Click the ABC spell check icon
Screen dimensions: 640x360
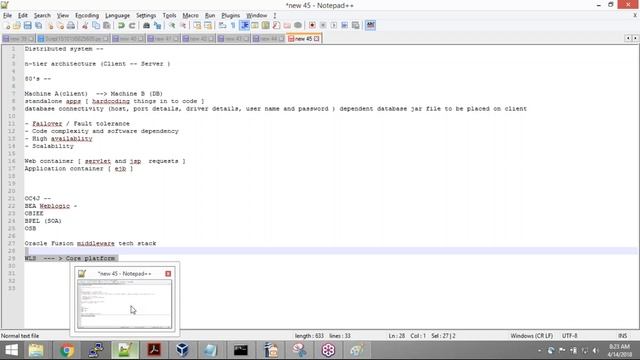coord(370,25)
